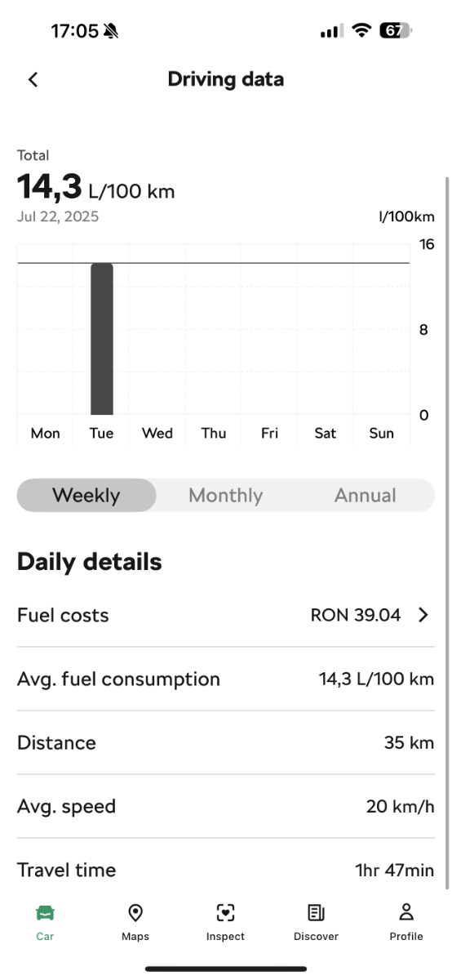This screenshot has width=452, height=980.
Task: Open the Maps pin icon
Action: click(135, 912)
